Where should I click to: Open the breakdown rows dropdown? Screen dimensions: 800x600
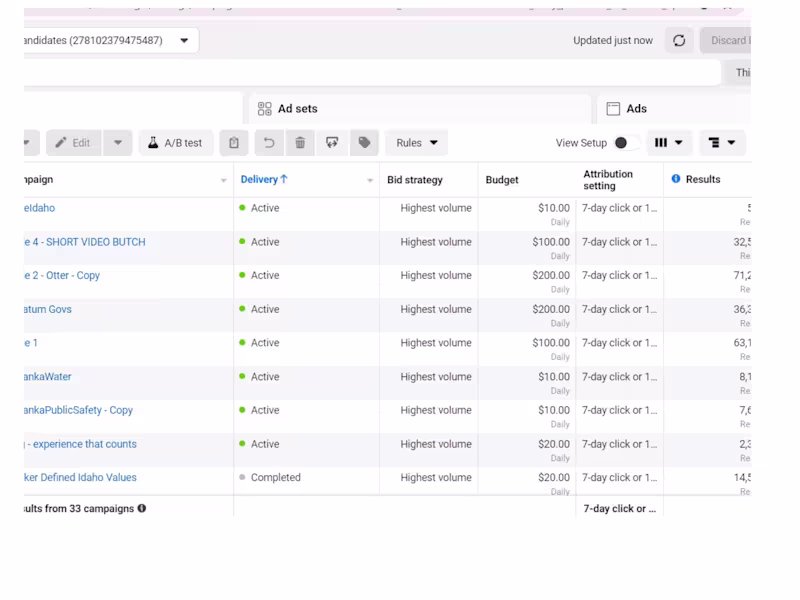(x=722, y=143)
